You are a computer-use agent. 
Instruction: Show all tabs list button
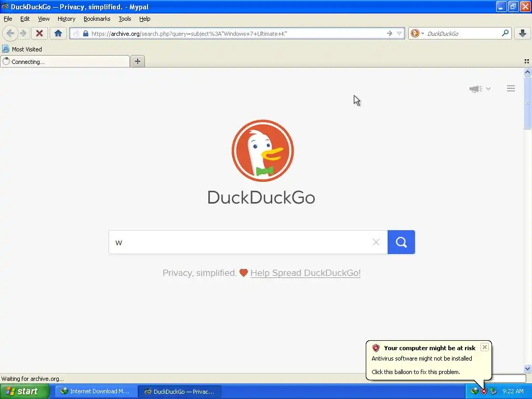(x=527, y=61)
